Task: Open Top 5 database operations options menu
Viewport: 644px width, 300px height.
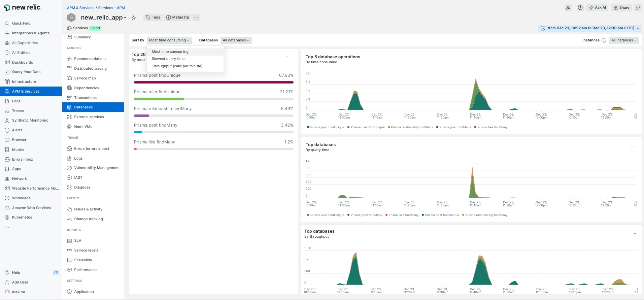Action: [633, 59]
